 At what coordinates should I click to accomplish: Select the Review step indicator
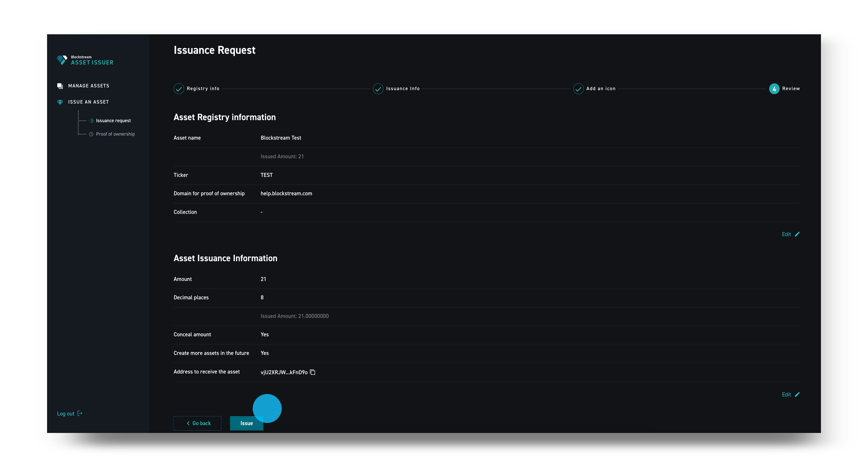point(774,88)
